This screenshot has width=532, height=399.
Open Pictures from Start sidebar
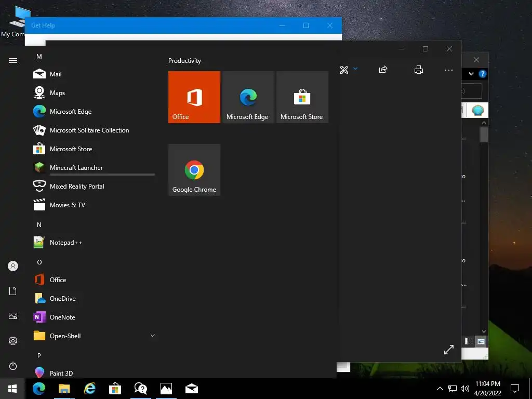coord(13,316)
